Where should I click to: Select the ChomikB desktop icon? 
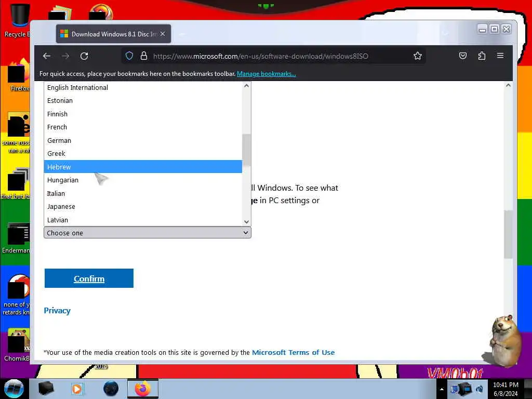point(18,345)
